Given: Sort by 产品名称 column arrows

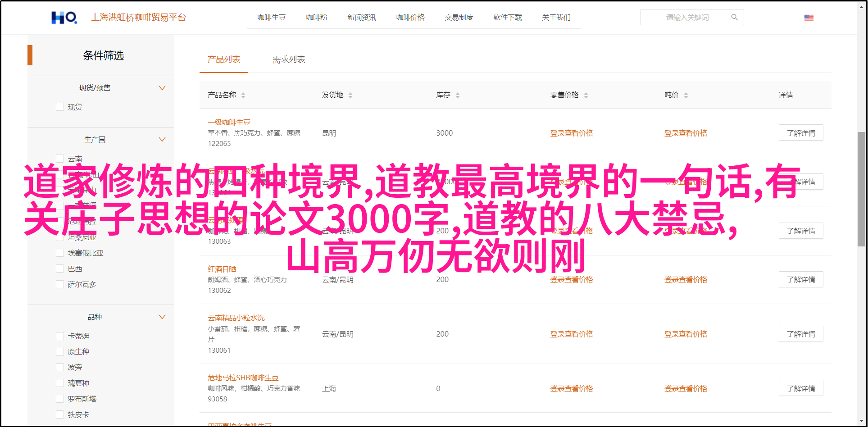Looking at the screenshot, I should (243, 95).
